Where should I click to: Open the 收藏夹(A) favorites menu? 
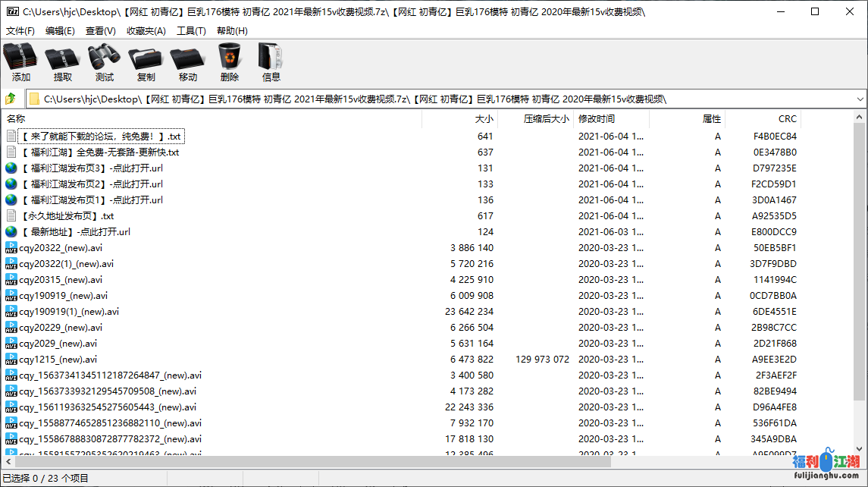click(x=146, y=31)
